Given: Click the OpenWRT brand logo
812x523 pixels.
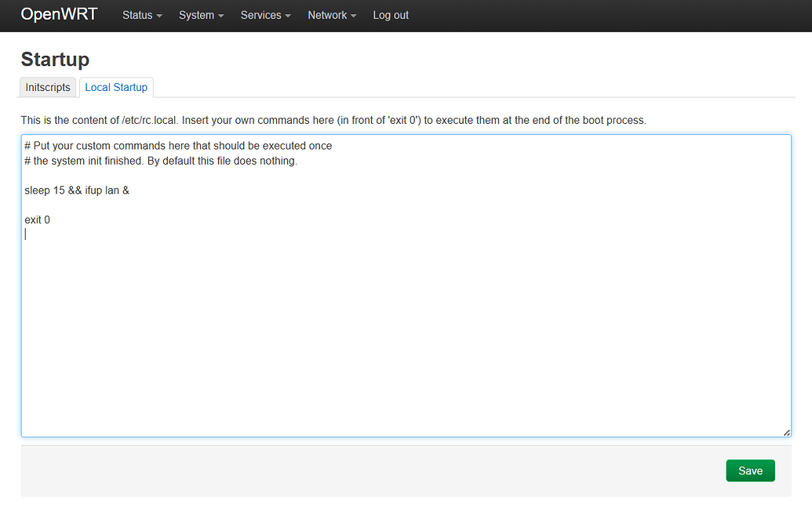Looking at the screenshot, I should tap(59, 15).
